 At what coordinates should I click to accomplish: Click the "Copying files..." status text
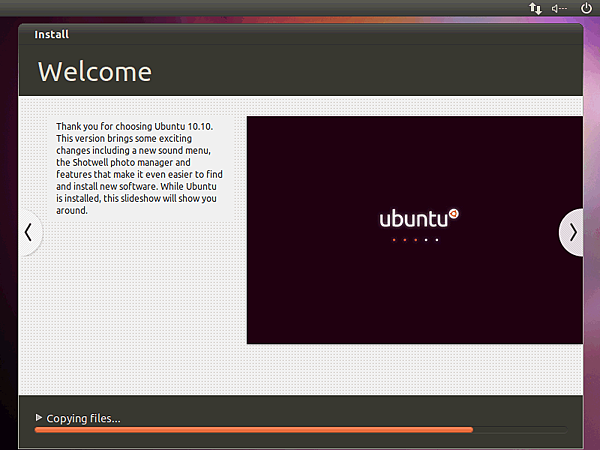coord(83,418)
